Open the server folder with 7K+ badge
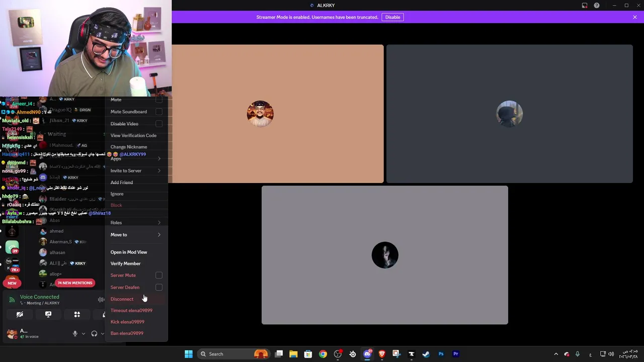This screenshot has width=644, height=362. [x=12, y=264]
